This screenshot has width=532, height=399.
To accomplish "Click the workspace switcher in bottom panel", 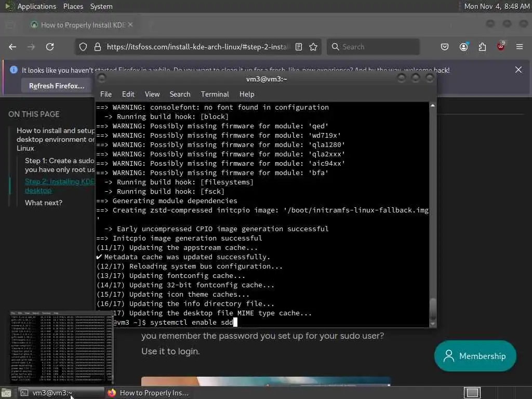I will coord(472,393).
